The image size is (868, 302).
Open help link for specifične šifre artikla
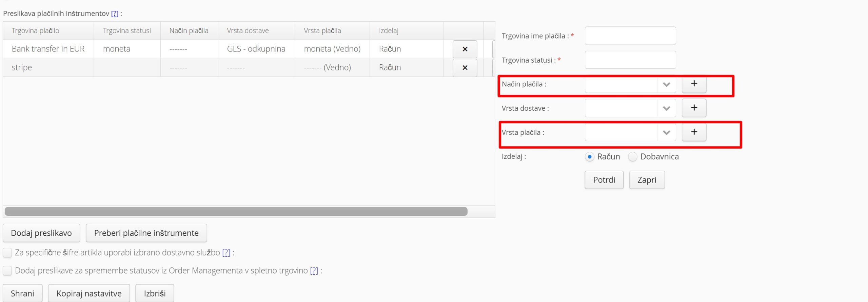click(x=226, y=253)
